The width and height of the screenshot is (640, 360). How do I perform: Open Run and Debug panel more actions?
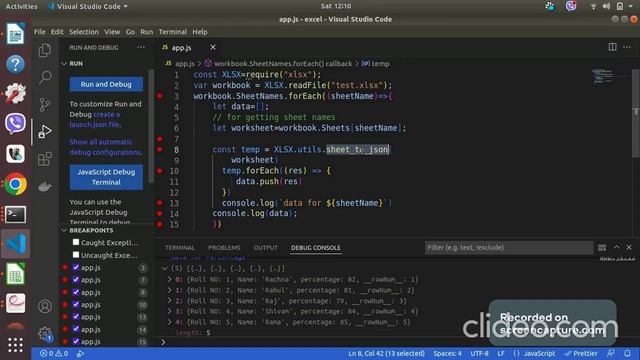tap(141, 47)
